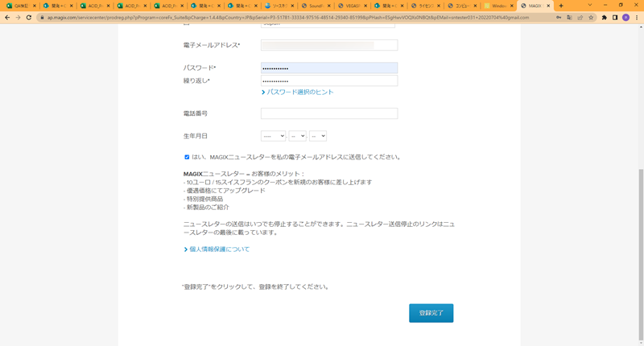The width and height of the screenshot is (644, 346).
Task: Close the コンピュー tab
Action: [475, 6]
